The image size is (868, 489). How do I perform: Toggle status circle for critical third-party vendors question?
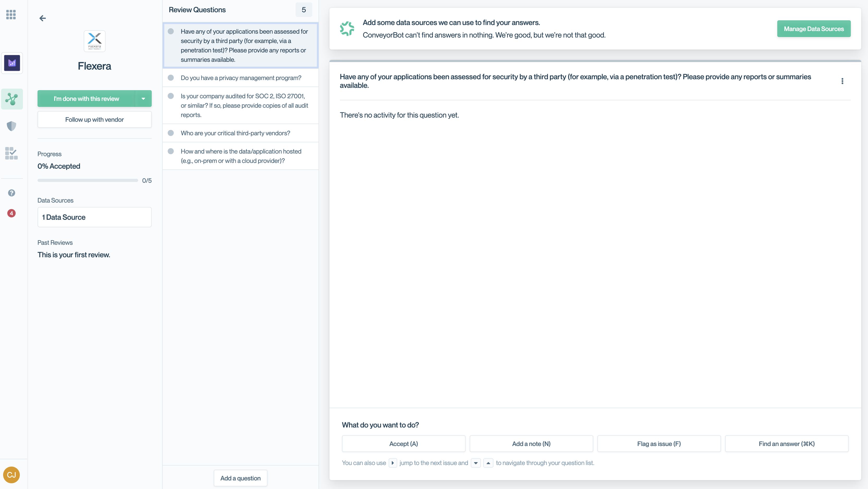(x=171, y=133)
